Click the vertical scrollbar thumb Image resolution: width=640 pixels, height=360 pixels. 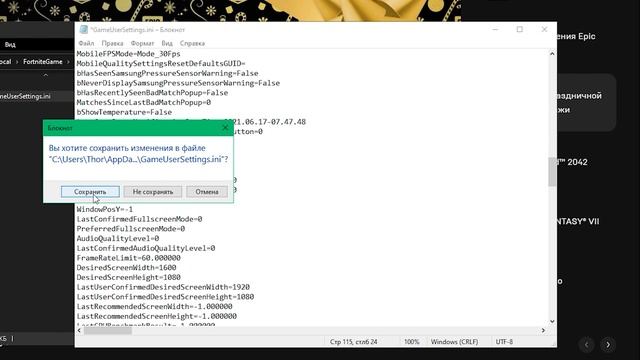(552, 171)
